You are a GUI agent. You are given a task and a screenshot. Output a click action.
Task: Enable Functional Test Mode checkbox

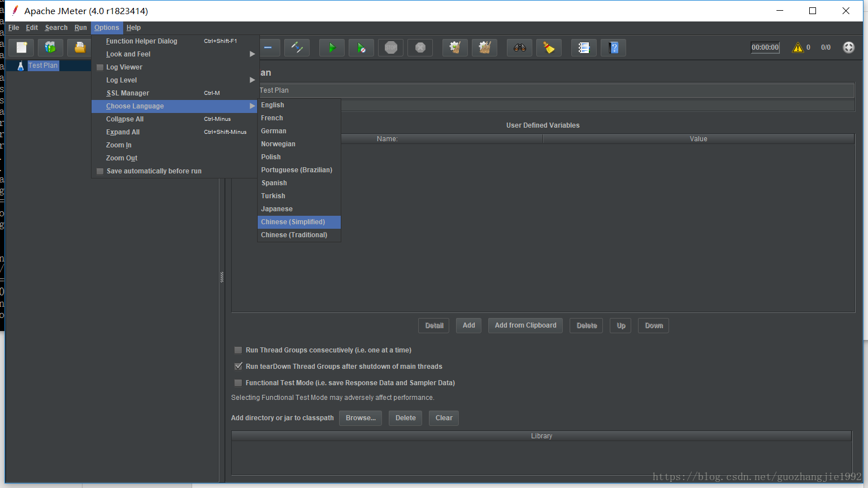[238, 383]
